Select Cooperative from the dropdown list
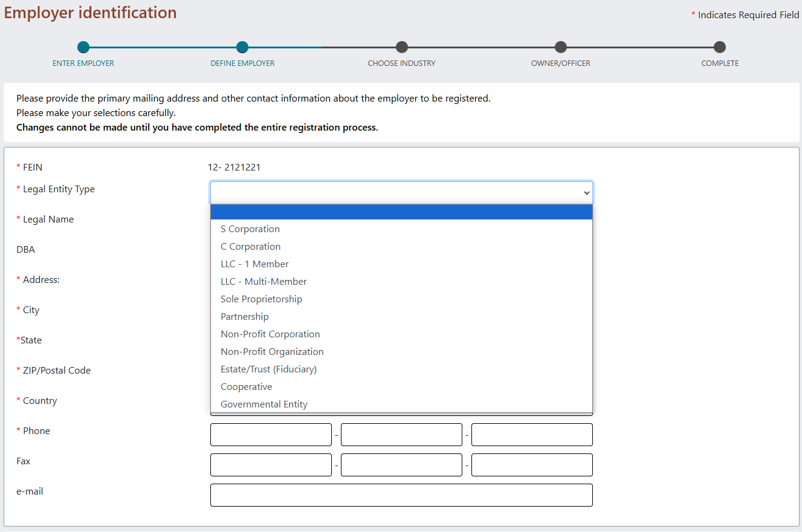The width and height of the screenshot is (802, 532). point(246,386)
